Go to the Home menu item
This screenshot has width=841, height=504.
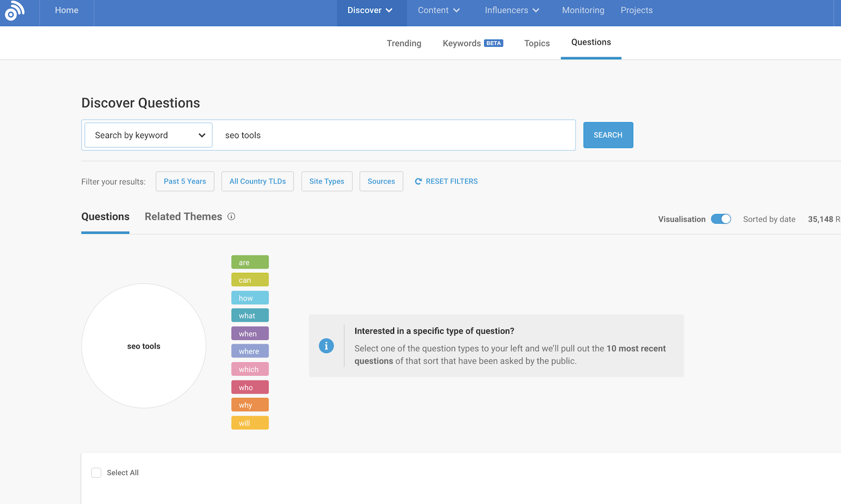67,11
